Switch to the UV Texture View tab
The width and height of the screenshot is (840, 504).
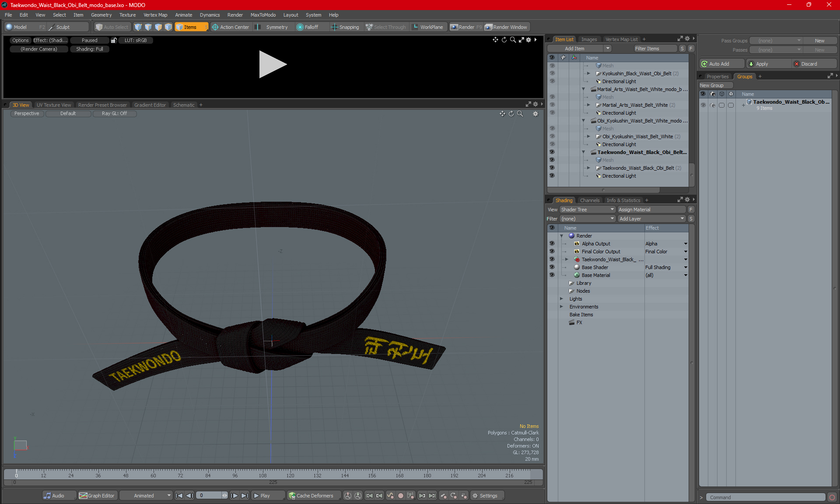[53, 105]
